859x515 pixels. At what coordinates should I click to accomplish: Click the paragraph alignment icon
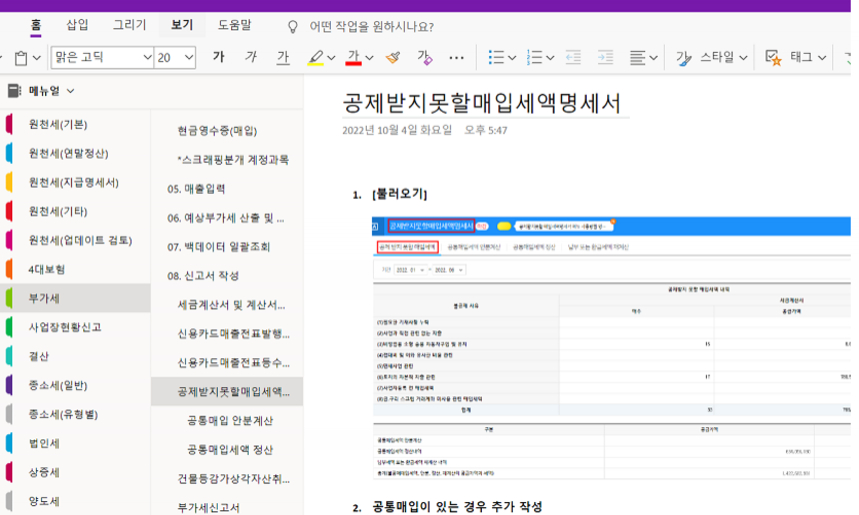[x=637, y=57]
